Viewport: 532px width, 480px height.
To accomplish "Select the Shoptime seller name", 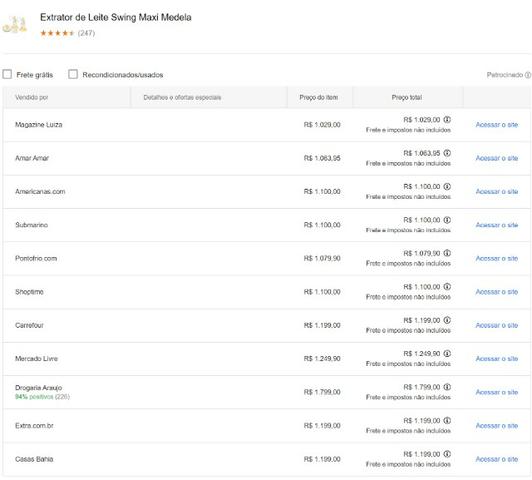I will (29, 292).
